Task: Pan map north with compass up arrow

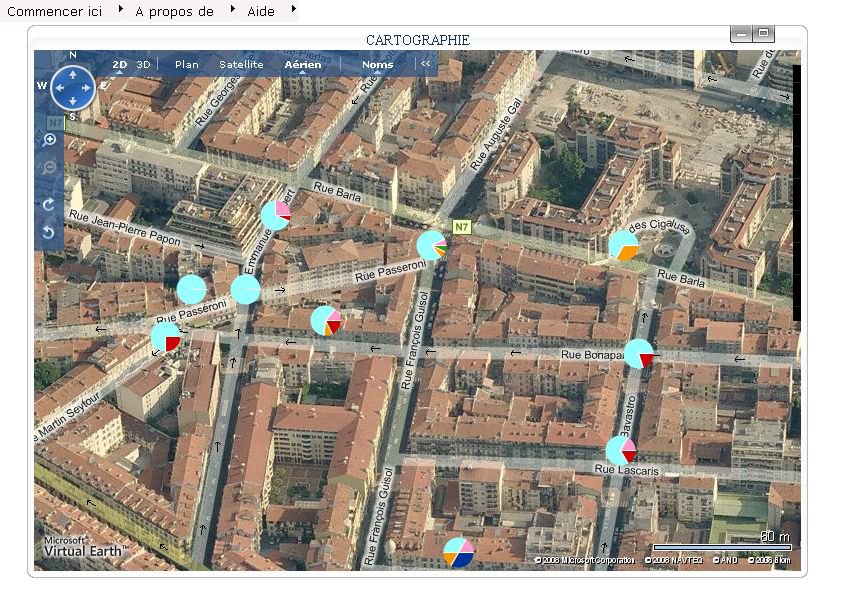Action: [73, 73]
